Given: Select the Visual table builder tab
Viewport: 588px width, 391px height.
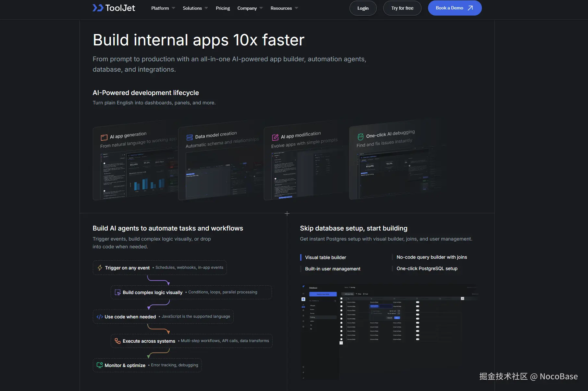Looking at the screenshot, I should pos(325,257).
